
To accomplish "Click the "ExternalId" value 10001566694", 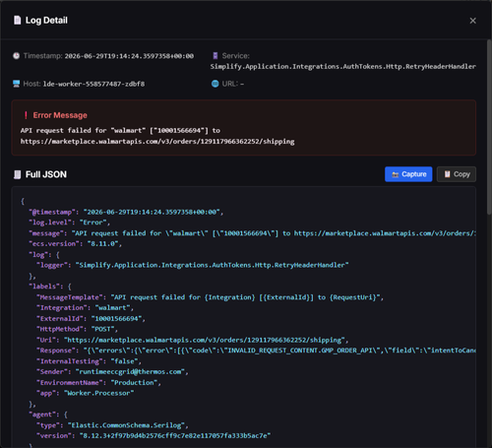I will tap(117, 319).
